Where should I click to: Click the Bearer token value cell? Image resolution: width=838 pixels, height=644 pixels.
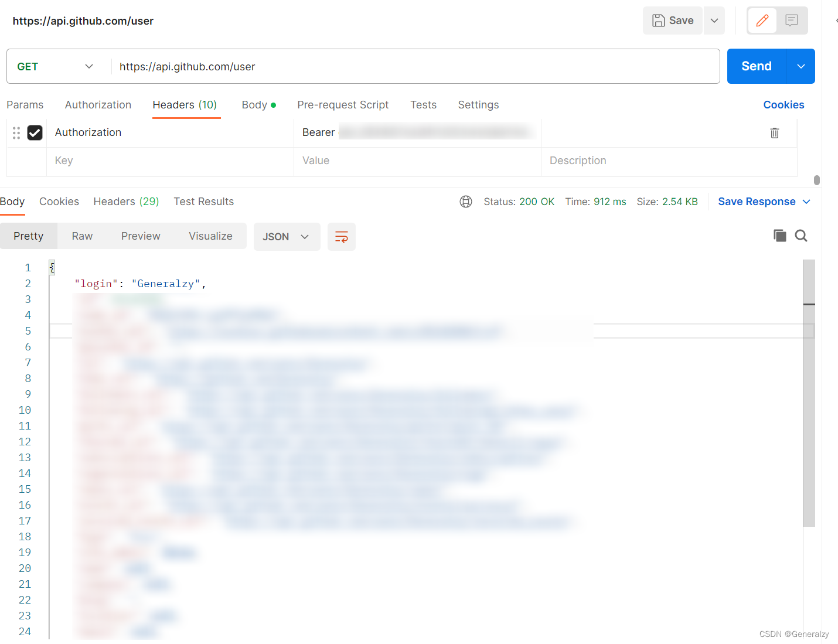417,133
